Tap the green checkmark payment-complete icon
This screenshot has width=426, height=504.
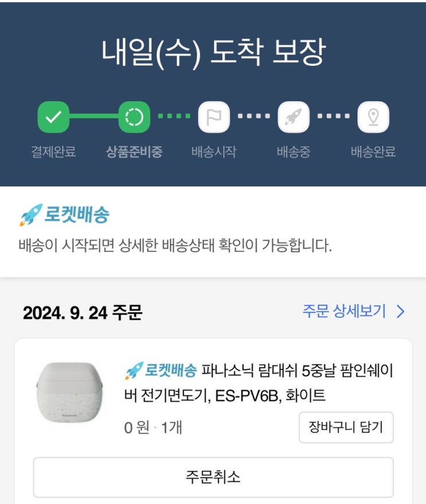click(x=53, y=117)
